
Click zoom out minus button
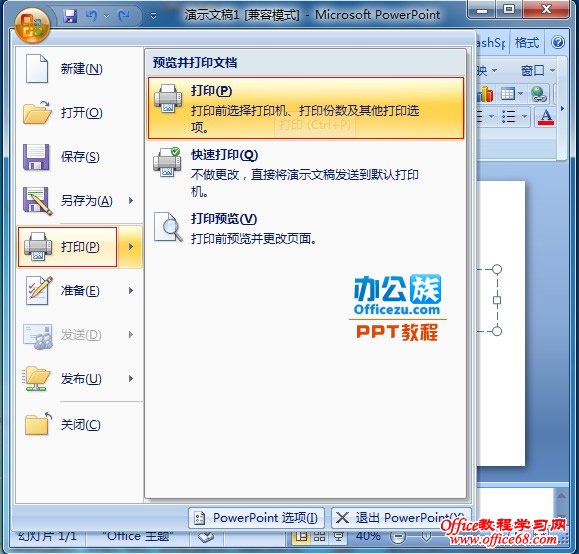click(398, 537)
